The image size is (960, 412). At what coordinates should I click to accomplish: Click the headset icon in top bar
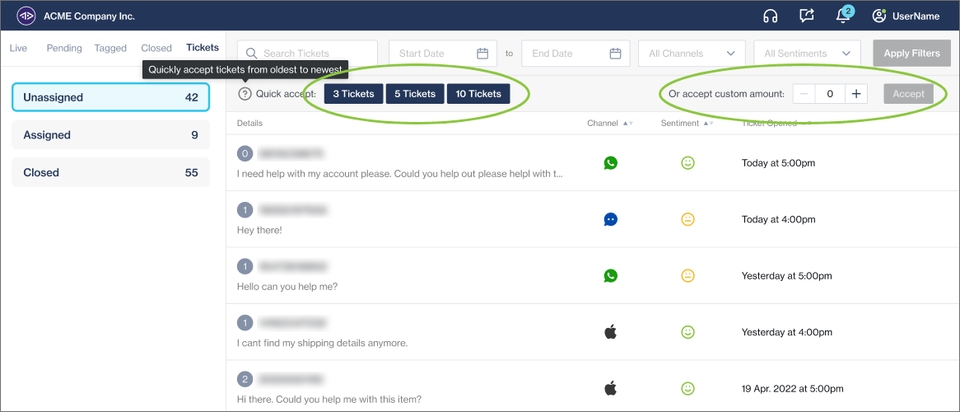point(770,16)
